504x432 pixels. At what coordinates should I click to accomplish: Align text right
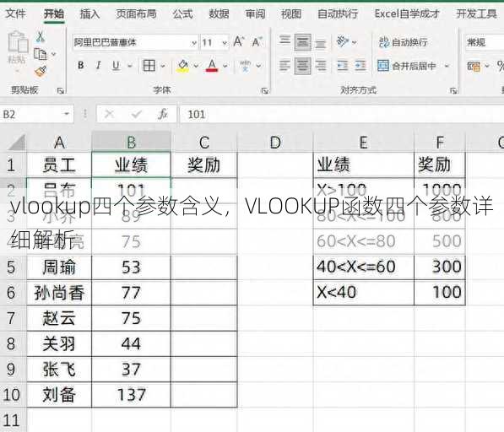pos(321,66)
